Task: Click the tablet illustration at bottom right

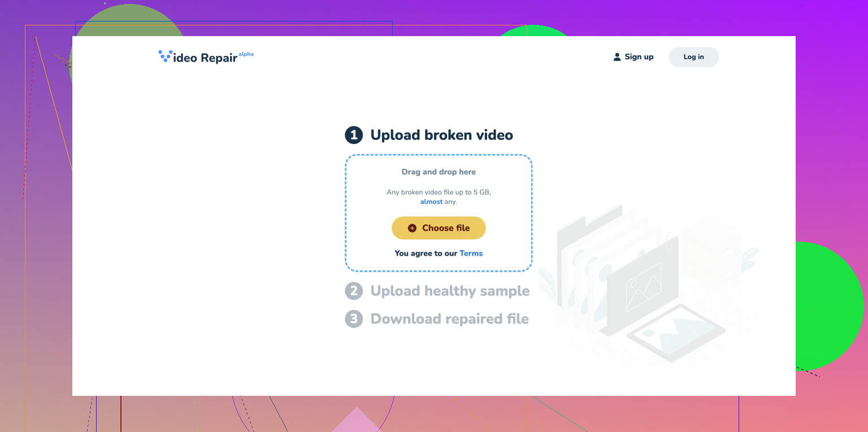Action: [x=676, y=333]
